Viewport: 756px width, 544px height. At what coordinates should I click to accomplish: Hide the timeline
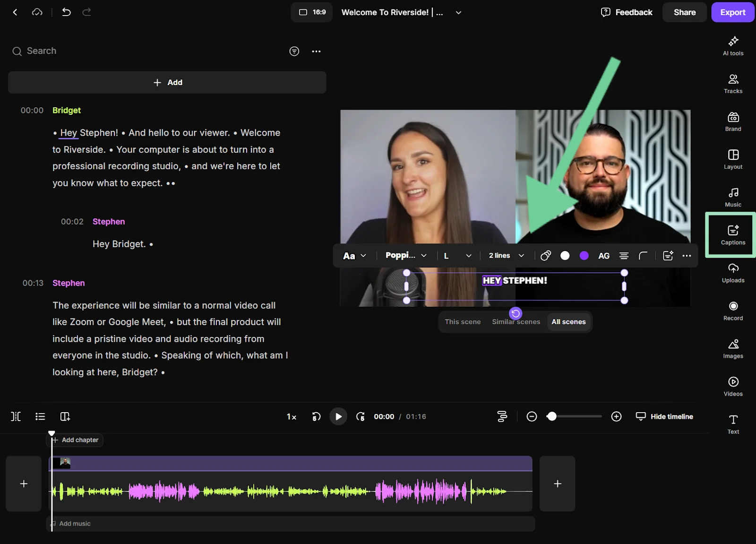[664, 416]
